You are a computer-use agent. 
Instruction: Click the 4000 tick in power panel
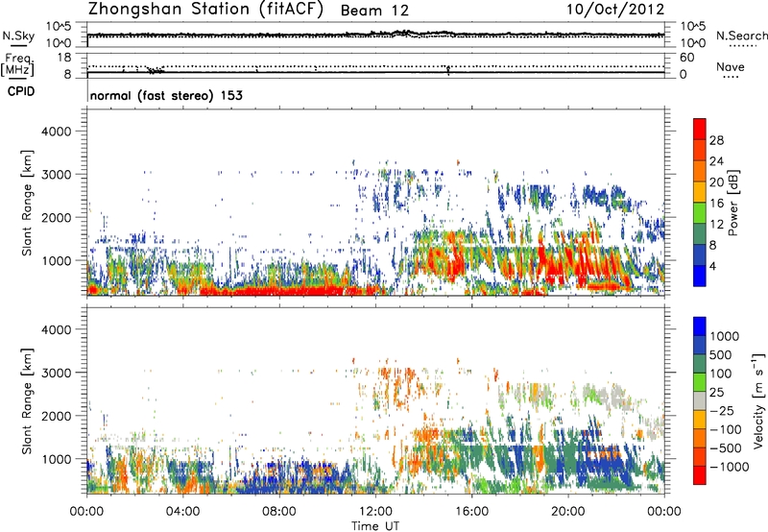(x=56, y=132)
